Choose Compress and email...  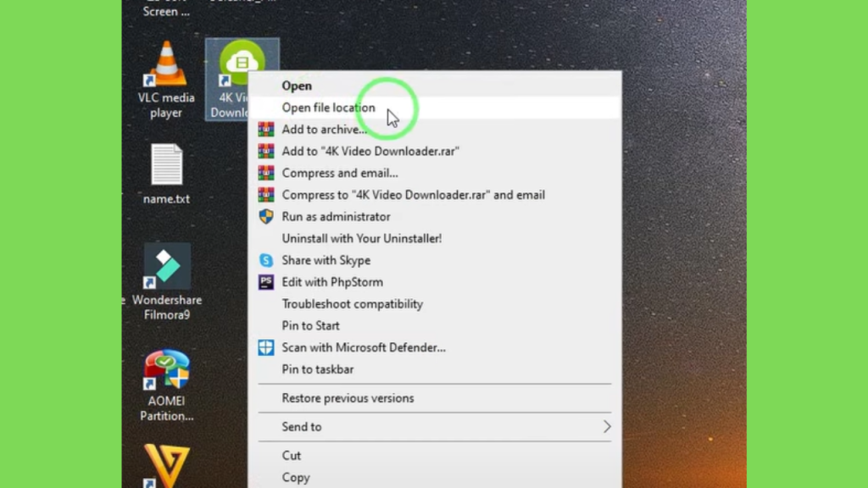(435, 173)
